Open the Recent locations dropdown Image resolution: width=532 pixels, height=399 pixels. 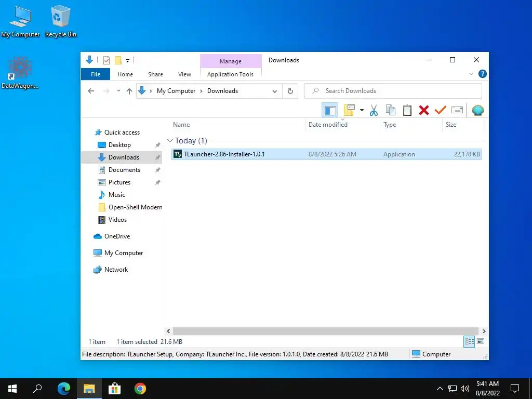tap(118, 91)
